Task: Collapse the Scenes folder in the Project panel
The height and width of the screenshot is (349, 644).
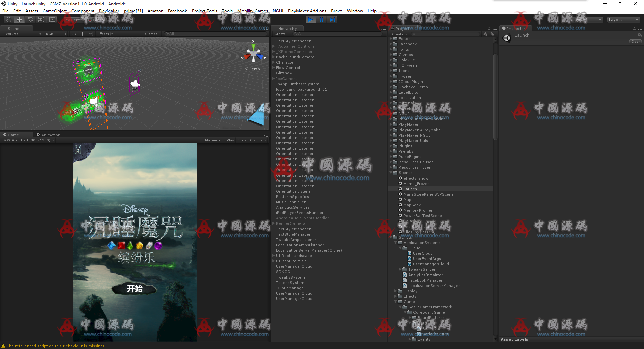Action: [x=391, y=173]
